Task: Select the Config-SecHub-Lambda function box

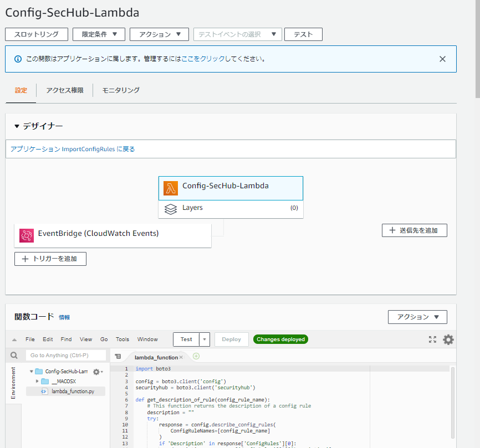Action: coord(231,188)
